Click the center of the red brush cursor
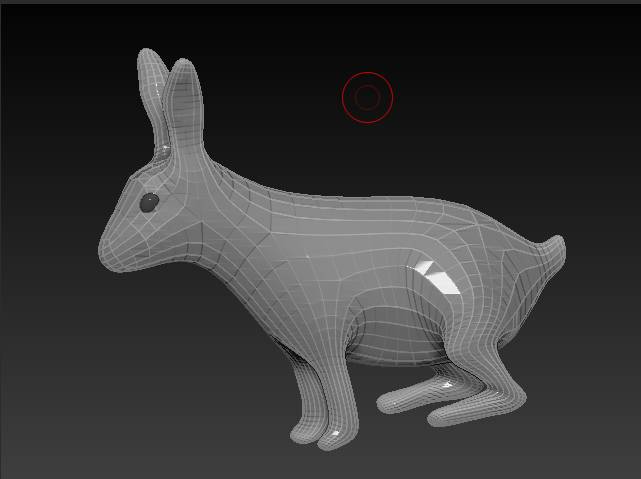The height and width of the screenshot is (479, 641). coord(367,97)
